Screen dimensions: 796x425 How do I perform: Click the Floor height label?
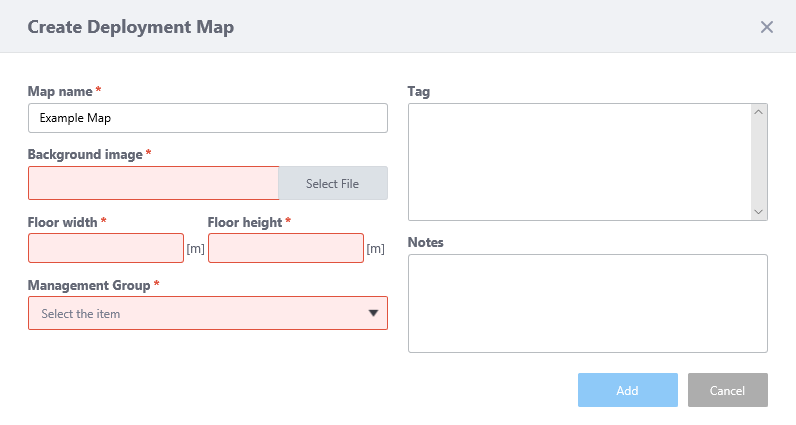coord(245,222)
